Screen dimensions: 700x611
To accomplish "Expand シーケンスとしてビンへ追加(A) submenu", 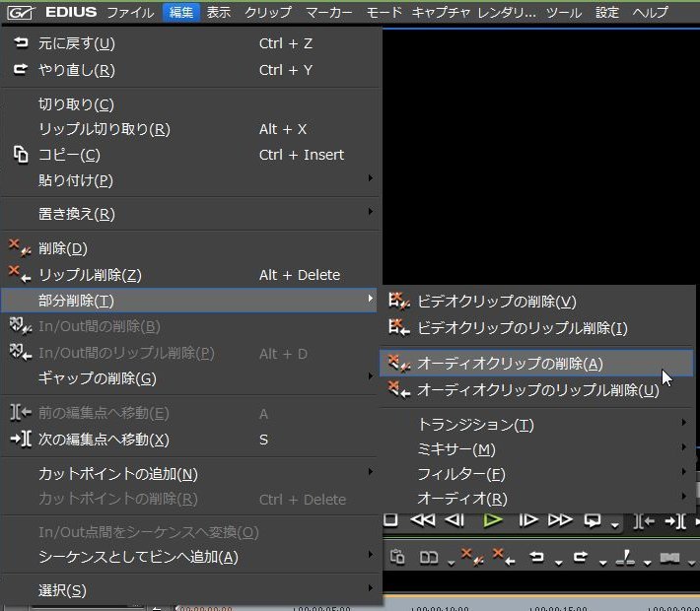I will (191, 557).
